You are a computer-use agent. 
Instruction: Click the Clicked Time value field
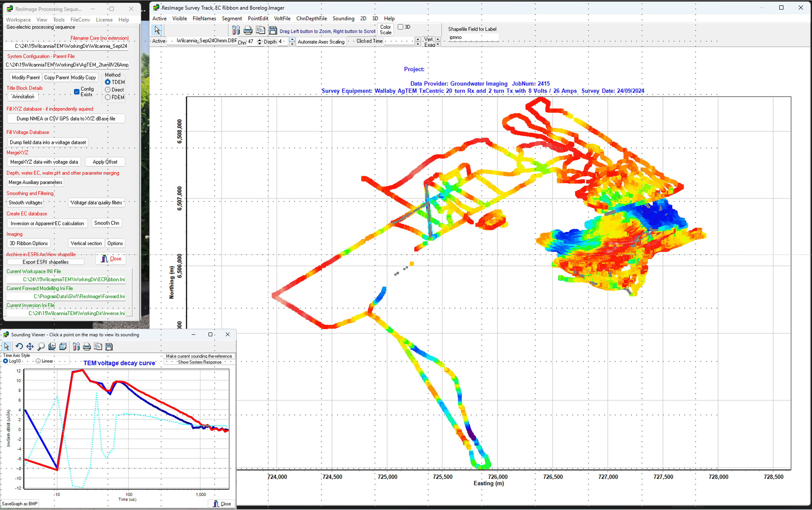coord(399,41)
